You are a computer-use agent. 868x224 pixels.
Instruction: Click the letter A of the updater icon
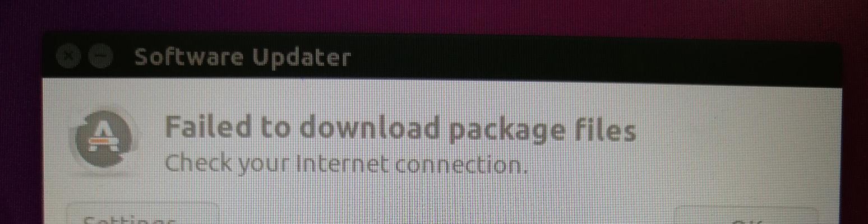click(101, 137)
